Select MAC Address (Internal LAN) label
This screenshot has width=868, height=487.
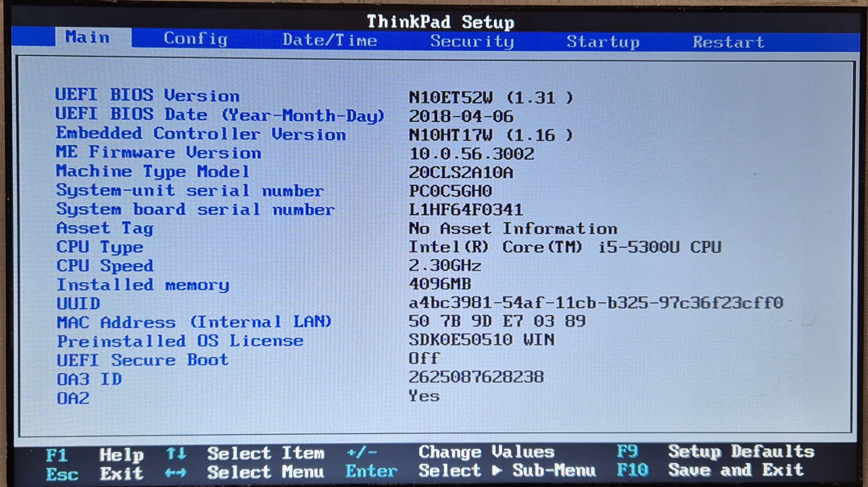(x=194, y=322)
